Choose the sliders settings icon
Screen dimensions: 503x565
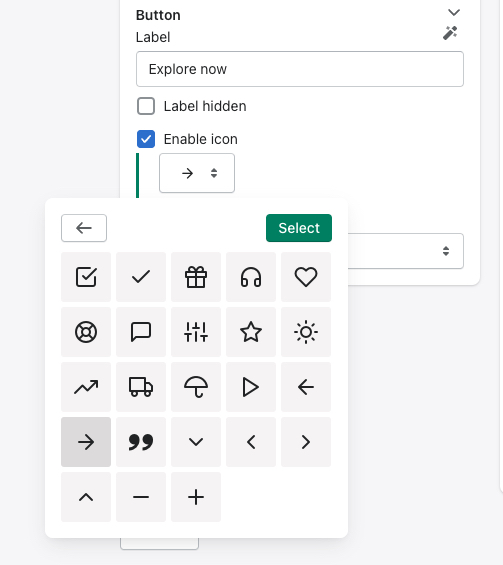pos(196,332)
